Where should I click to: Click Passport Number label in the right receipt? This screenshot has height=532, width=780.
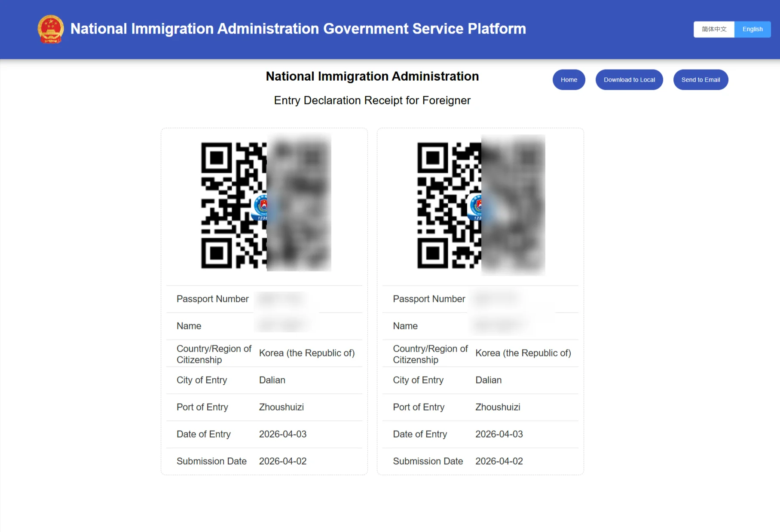coord(429,299)
